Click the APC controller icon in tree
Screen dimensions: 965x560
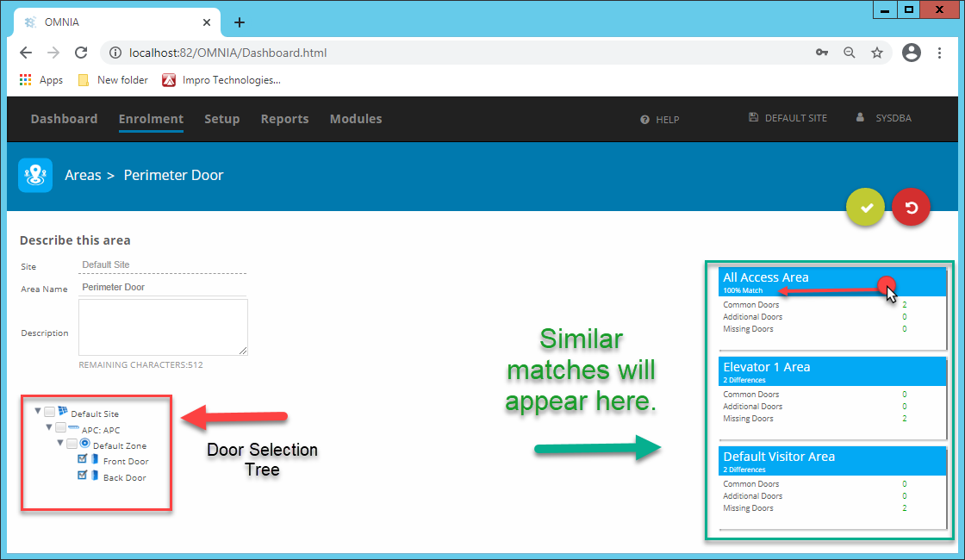[x=73, y=427]
